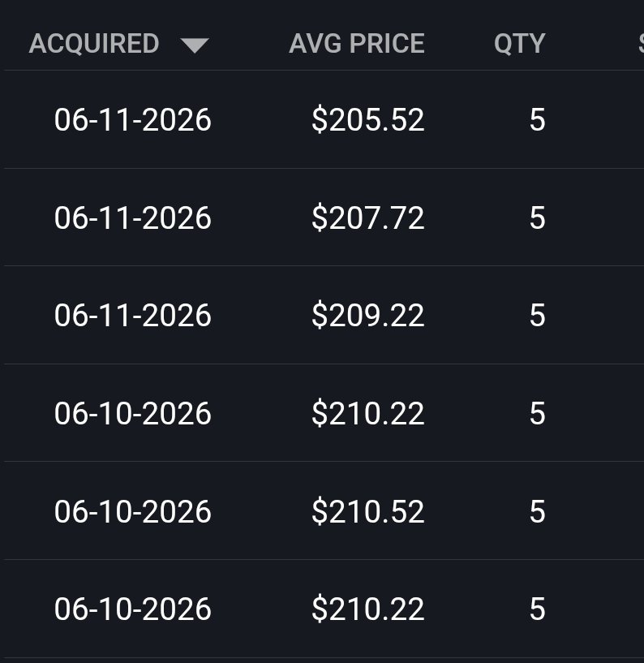644x663 pixels.
Task: Select the $209.22 average price cell
Action: (x=367, y=316)
